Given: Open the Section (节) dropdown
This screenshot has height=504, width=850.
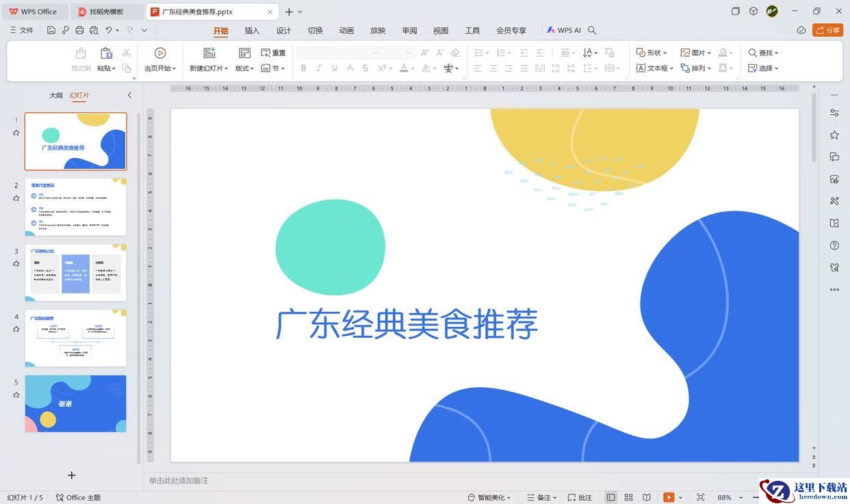Looking at the screenshot, I should [274, 68].
